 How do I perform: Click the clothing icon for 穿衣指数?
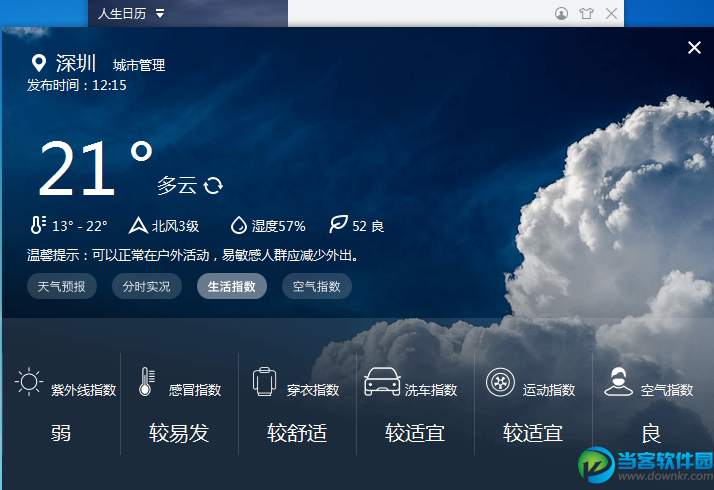click(x=265, y=382)
